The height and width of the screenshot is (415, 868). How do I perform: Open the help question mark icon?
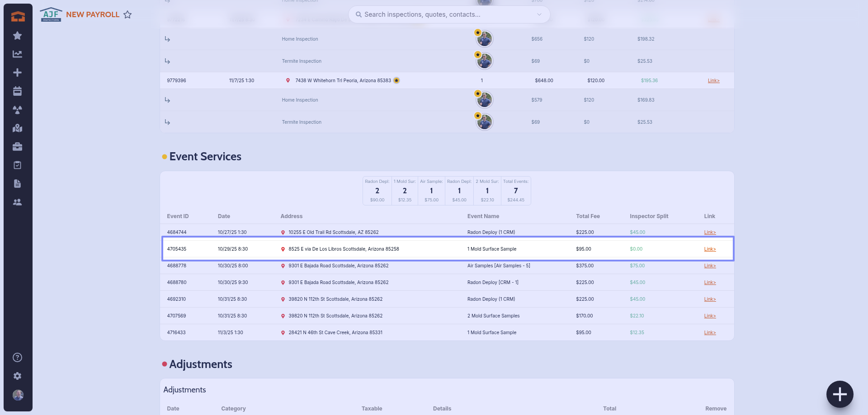(17, 358)
